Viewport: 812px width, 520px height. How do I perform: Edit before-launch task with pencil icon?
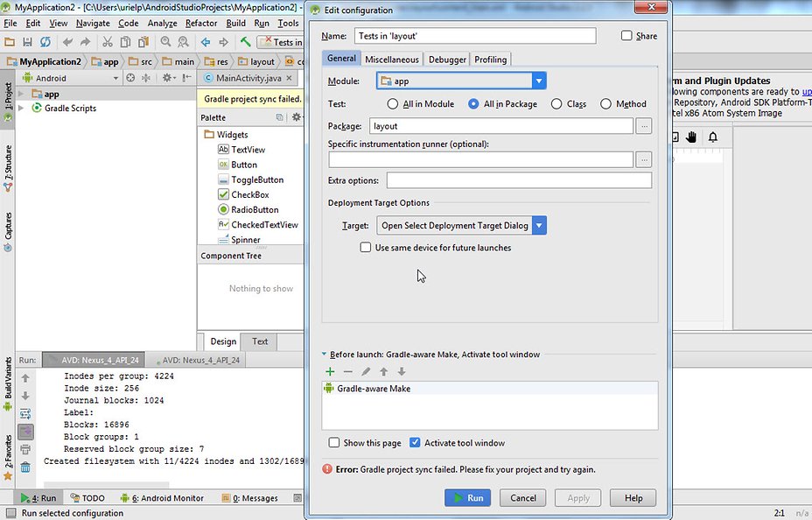pyautogui.click(x=366, y=371)
